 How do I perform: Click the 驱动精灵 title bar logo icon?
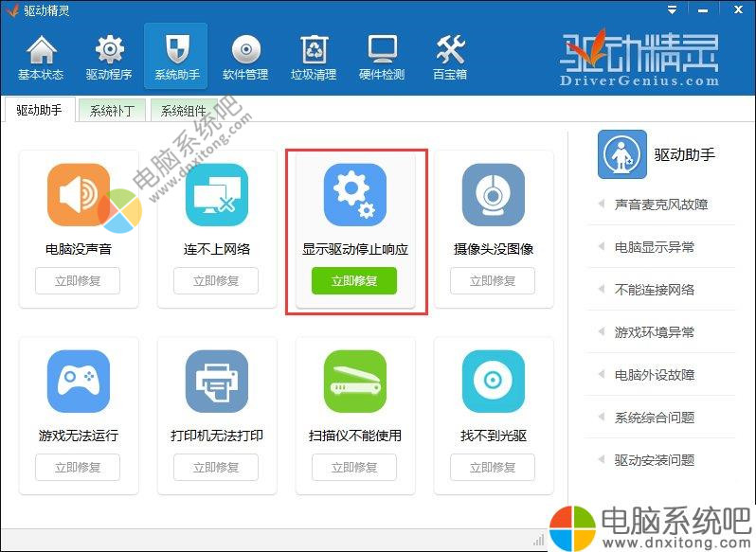click(x=11, y=10)
